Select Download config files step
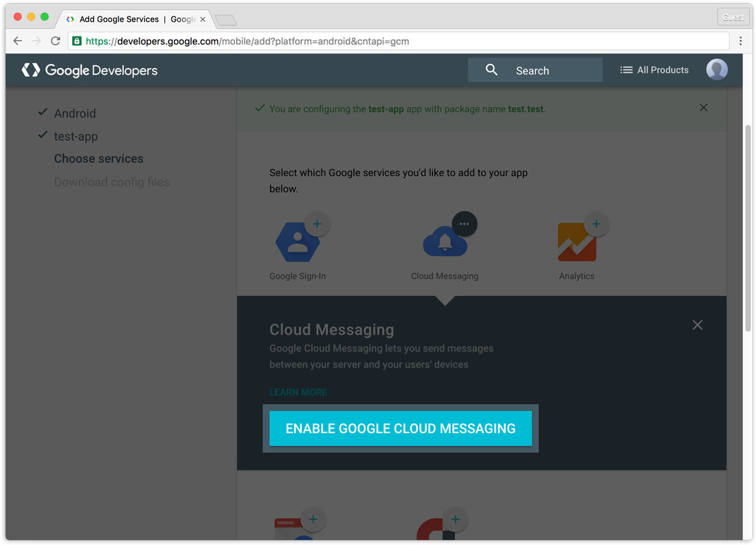The image size is (756, 545). click(111, 182)
